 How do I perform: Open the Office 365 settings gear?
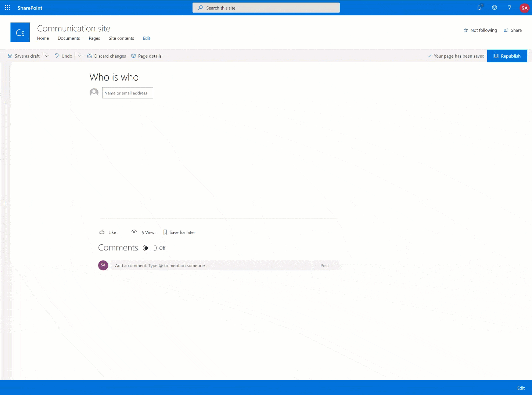click(494, 7)
